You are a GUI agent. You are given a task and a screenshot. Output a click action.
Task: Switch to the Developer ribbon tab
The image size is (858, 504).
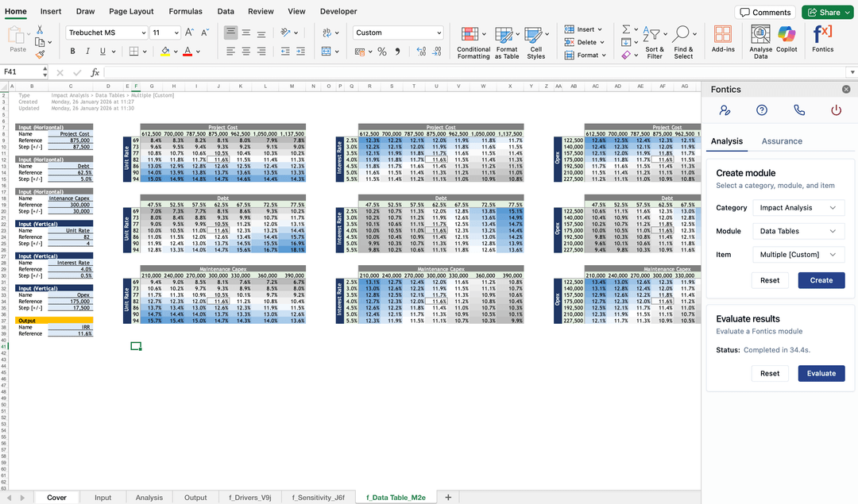pos(338,11)
